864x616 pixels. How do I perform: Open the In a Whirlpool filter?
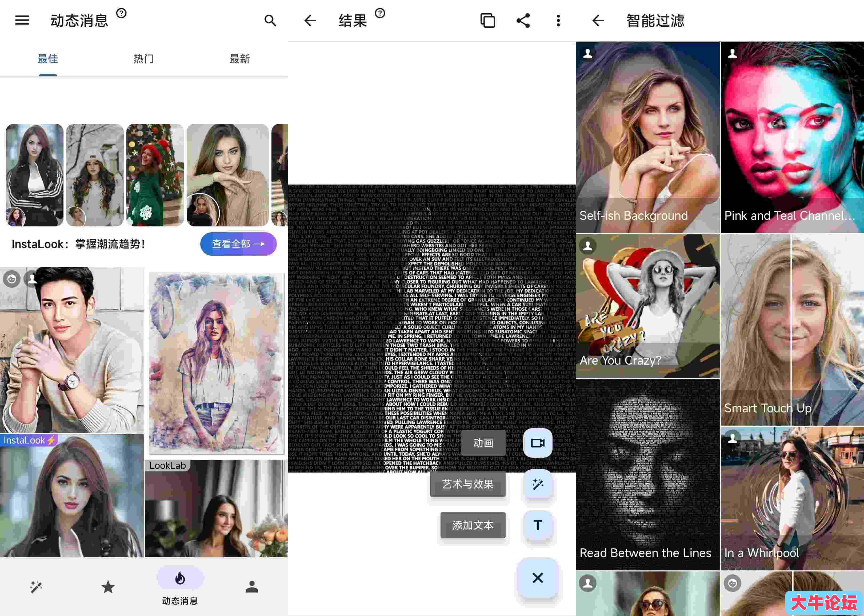click(792, 498)
